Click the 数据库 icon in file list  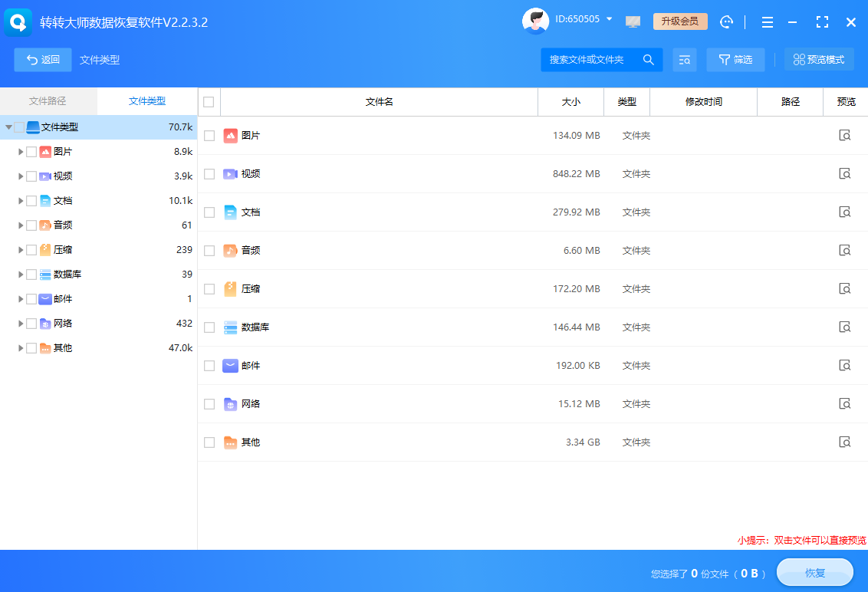230,327
